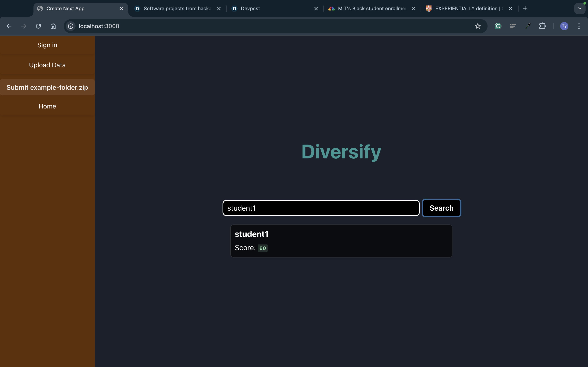Open Chrome three-dot menu
588x367 pixels.
coord(579,26)
